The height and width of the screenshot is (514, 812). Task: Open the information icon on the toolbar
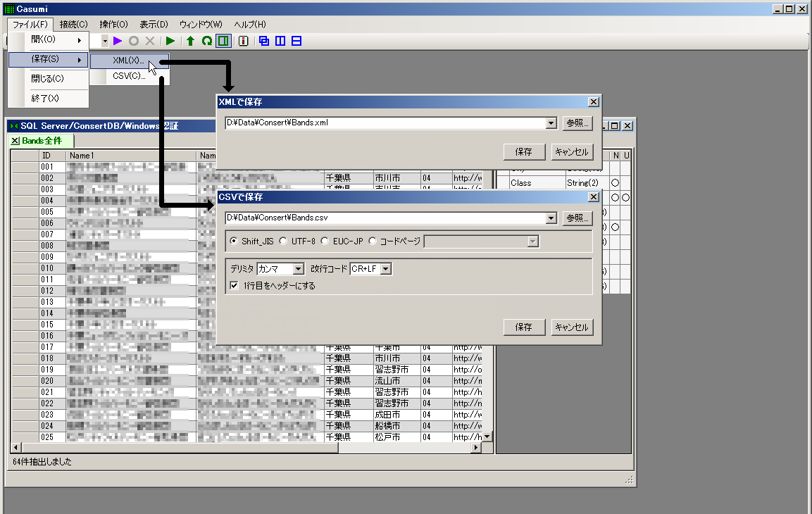point(243,41)
